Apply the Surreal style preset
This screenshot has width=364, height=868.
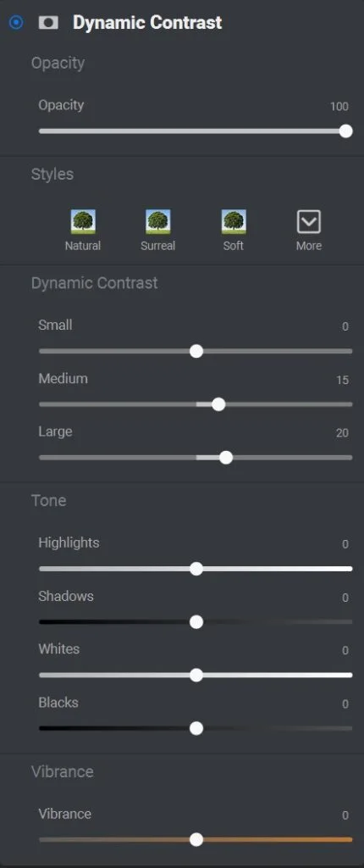pyautogui.click(x=157, y=230)
